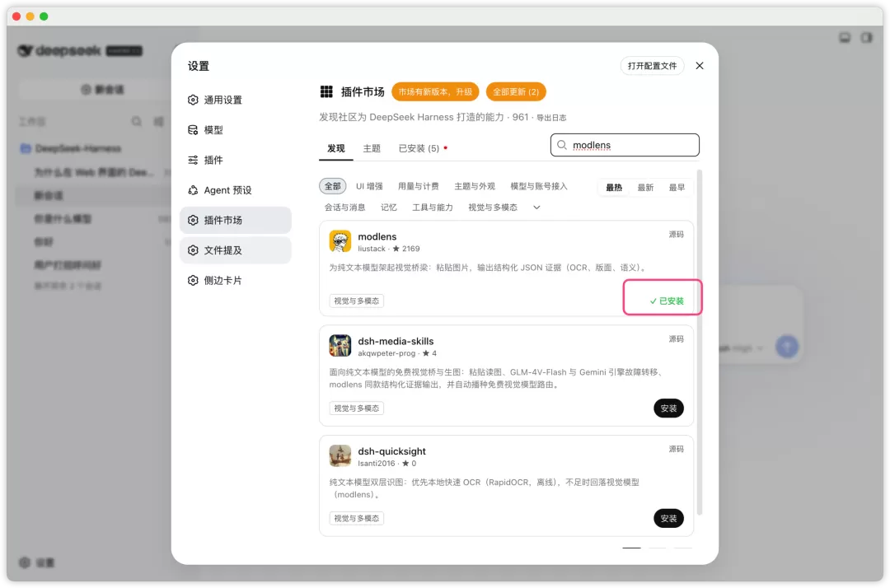Image resolution: width=890 pixels, height=588 pixels.
Task: Click the 模型 database icon
Action: click(193, 130)
